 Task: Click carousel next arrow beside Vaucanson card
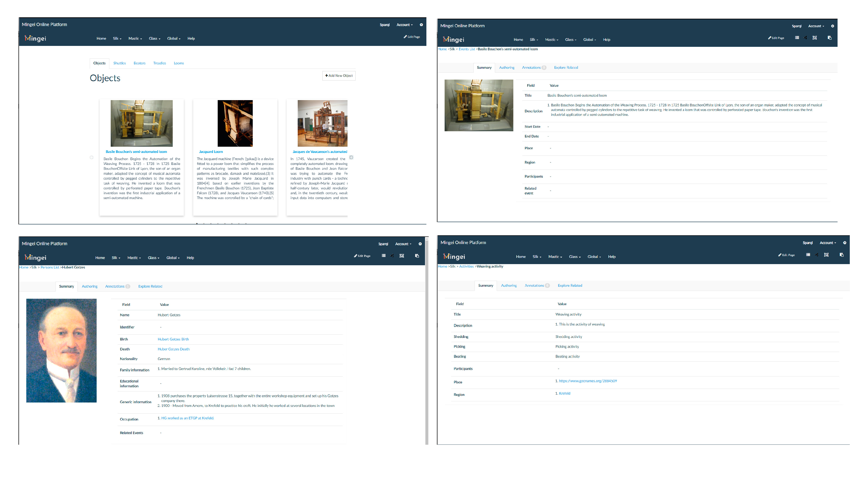(x=351, y=158)
